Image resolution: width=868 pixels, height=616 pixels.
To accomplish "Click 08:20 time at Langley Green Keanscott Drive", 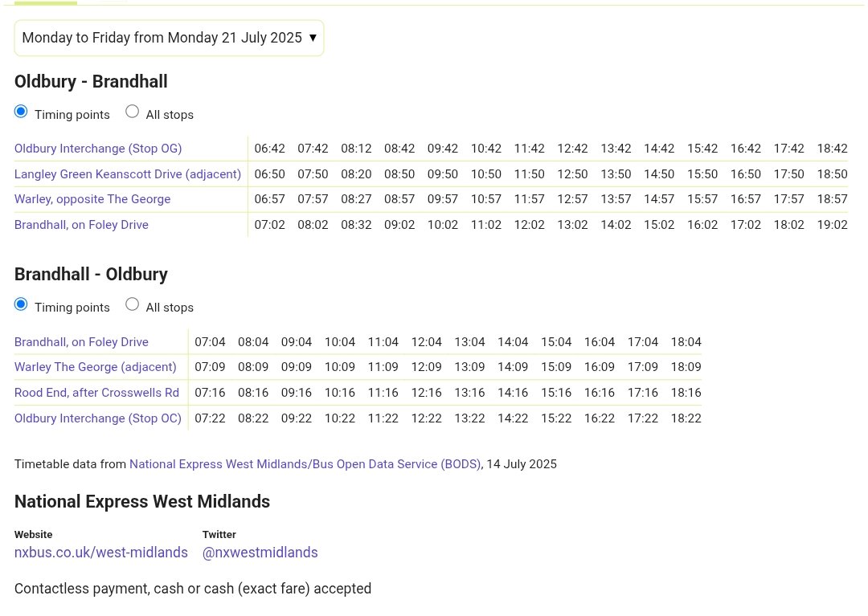I will click(356, 174).
